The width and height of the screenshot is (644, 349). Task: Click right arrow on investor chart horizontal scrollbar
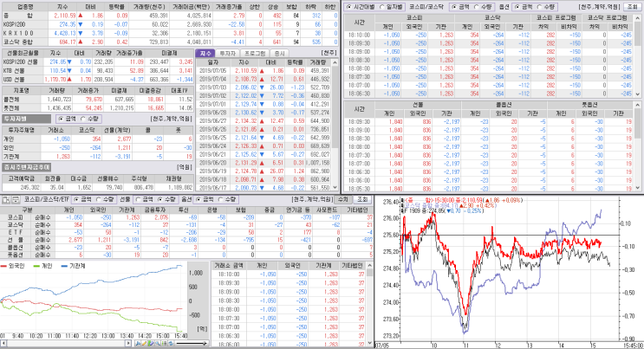[x=128, y=343]
